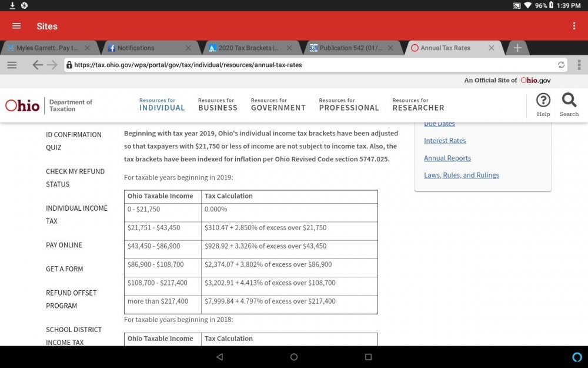Screen dimensions: 588x368
Task: Open Resources for Individual menu
Action: (x=162, y=105)
